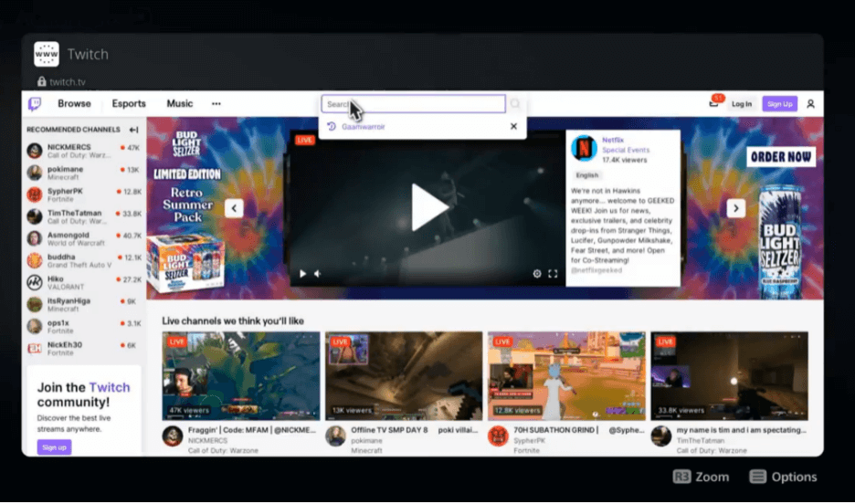855x504 pixels.
Task: Click the Twitch logo home icon
Action: 35,103
